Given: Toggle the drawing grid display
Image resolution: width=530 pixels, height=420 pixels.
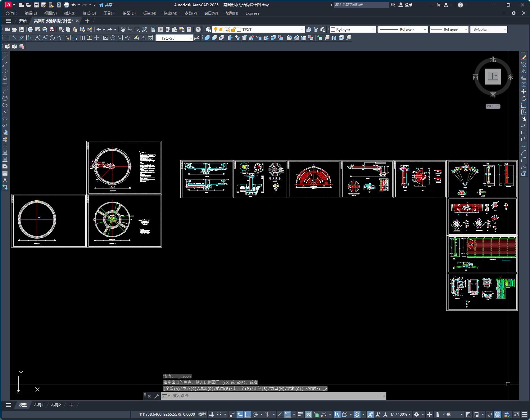Looking at the screenshot, I should point(211,414).
